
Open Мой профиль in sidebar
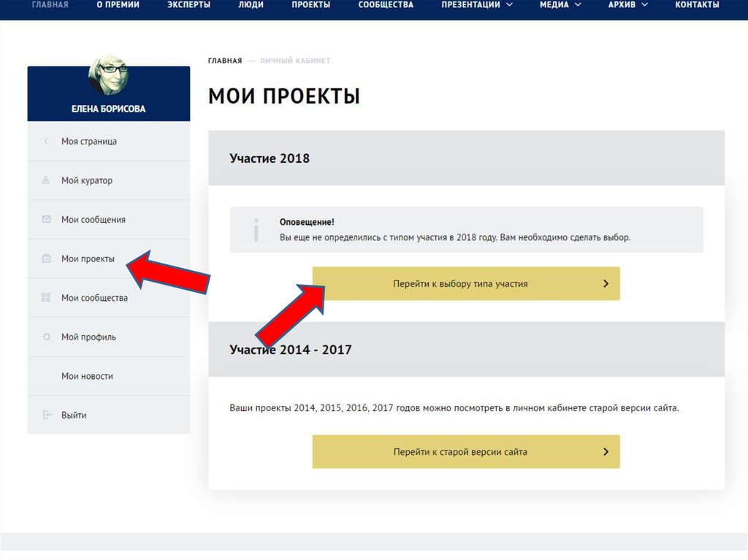point(109,337)
